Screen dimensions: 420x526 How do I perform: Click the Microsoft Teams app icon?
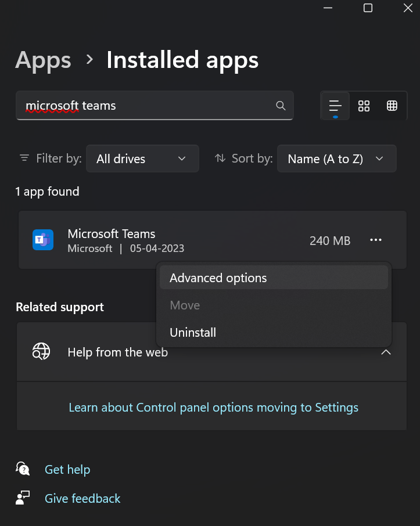point(43,240)
